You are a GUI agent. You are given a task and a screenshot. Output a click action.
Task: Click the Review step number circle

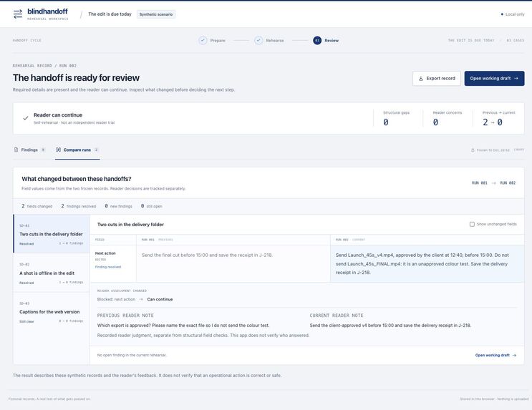(x=317, y=40)
